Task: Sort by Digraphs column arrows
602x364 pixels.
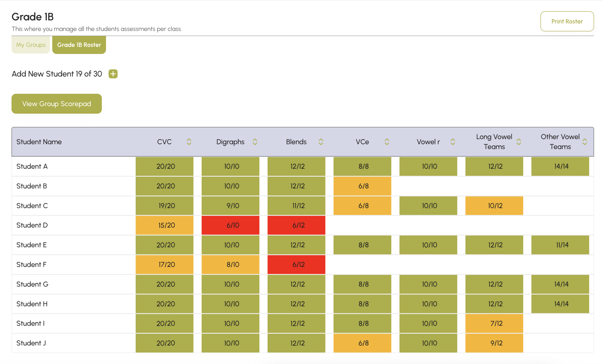Action: click(x=255, y=142)
